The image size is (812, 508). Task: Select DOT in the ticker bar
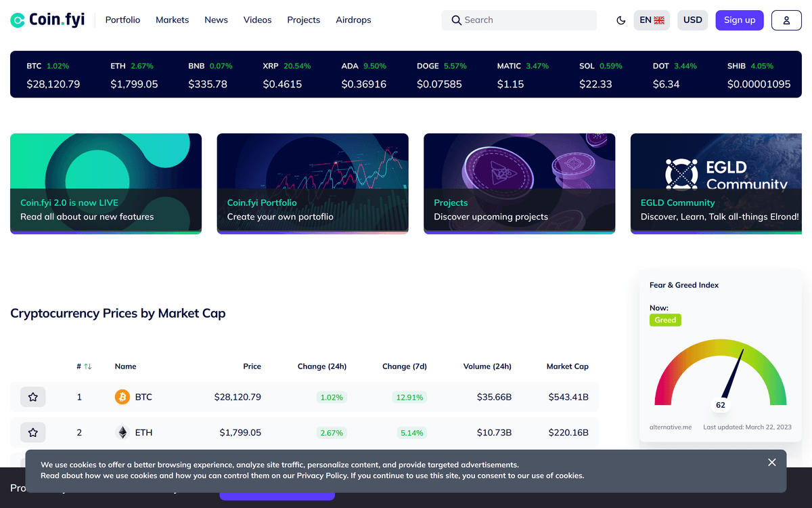coord(675,75)
